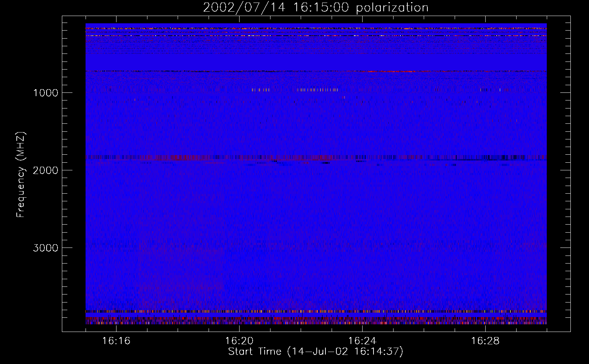Click the 3000 frequency tick label
589x364 pixels.
46,248
